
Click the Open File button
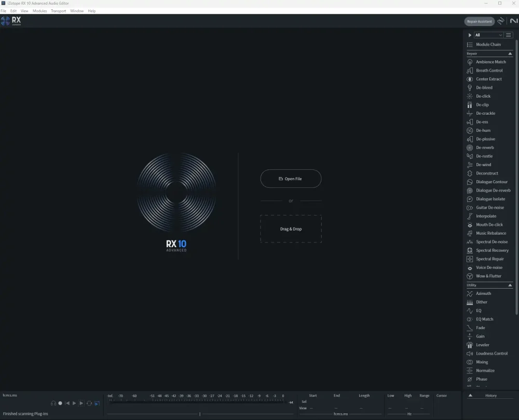coord(291,179)
